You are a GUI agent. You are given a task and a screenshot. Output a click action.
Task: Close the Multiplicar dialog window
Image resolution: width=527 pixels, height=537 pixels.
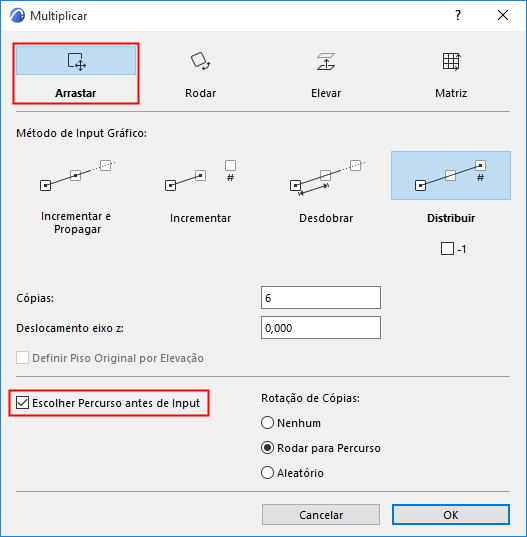[x=503, y=15]
